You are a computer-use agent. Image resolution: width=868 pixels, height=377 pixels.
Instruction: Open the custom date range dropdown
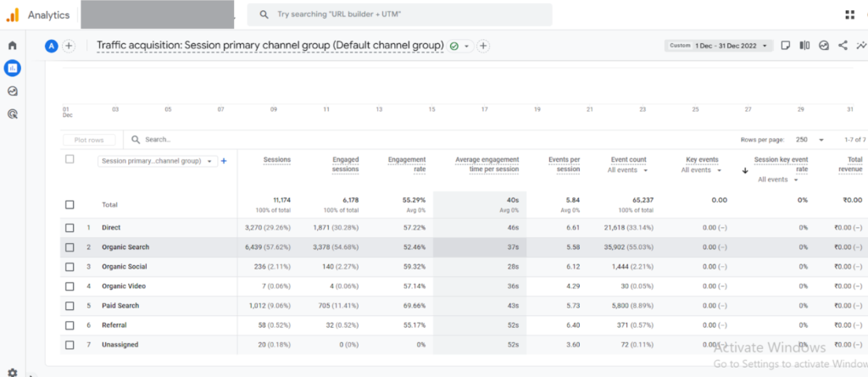(718, 46)
